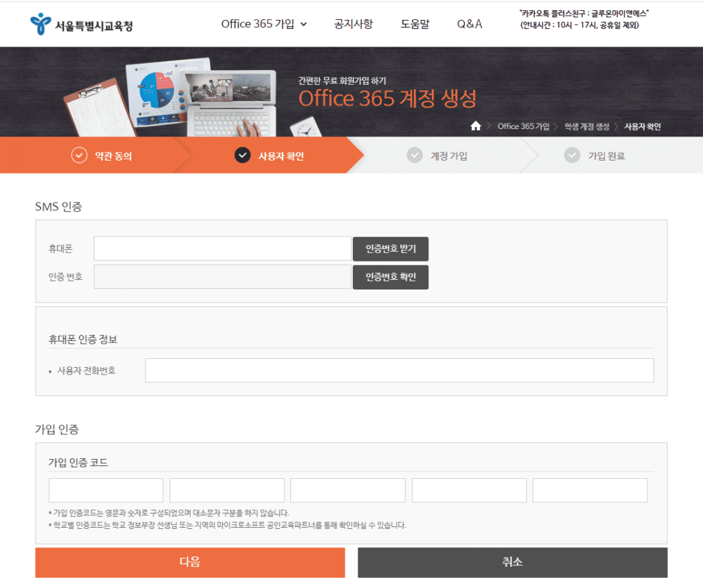Screen dimensions: 703x588
Task: Click the Office 365 가입 breadcrumb link
Action: pos(523,126)
